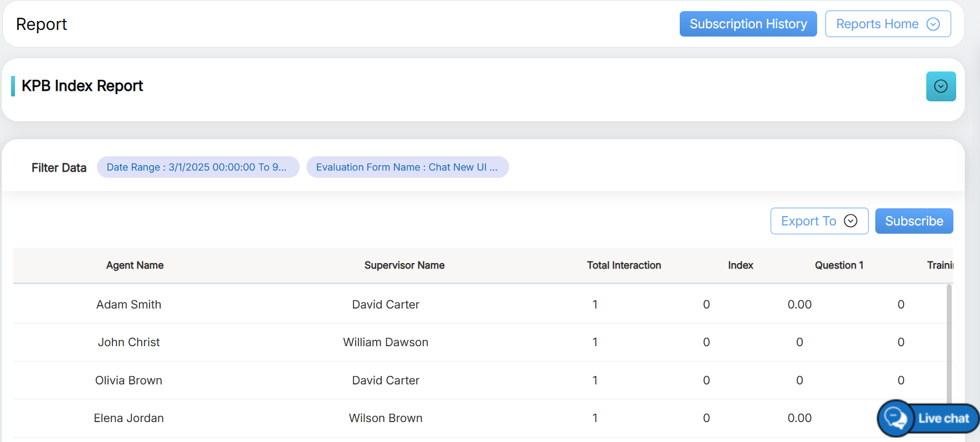Click the table's vertical scrollbar
Screen dimensions: 980x442
(949, 343)
